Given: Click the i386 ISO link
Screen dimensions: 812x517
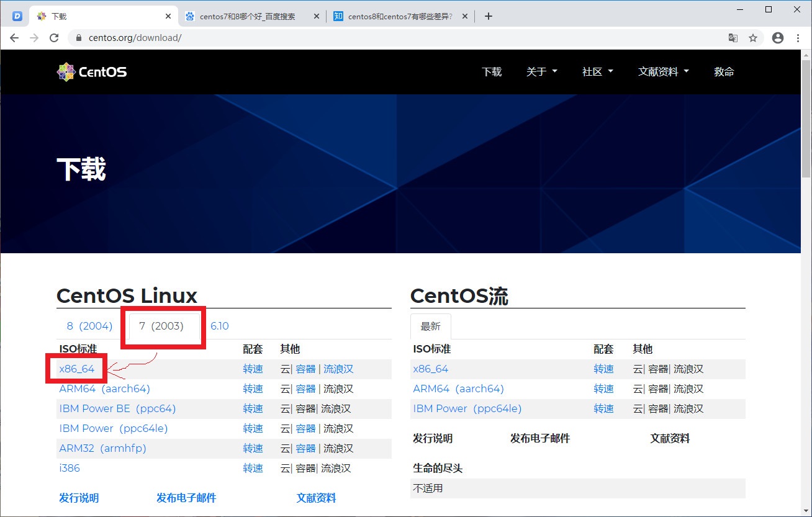Looking at the screenshot, I should (x=70, y=468).
